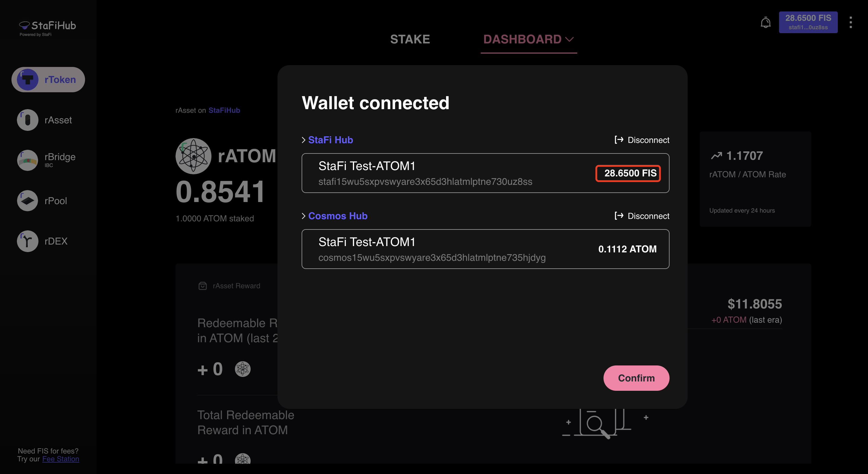
Task: Select the StaFi Test-ATOM1 stafi address card
Action: 485,173
